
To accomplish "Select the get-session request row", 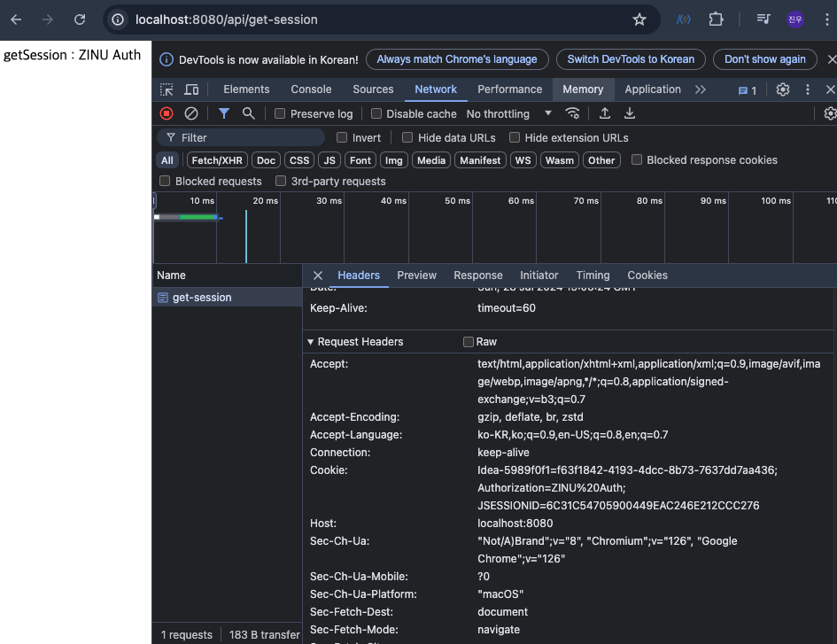I will 228,298.
